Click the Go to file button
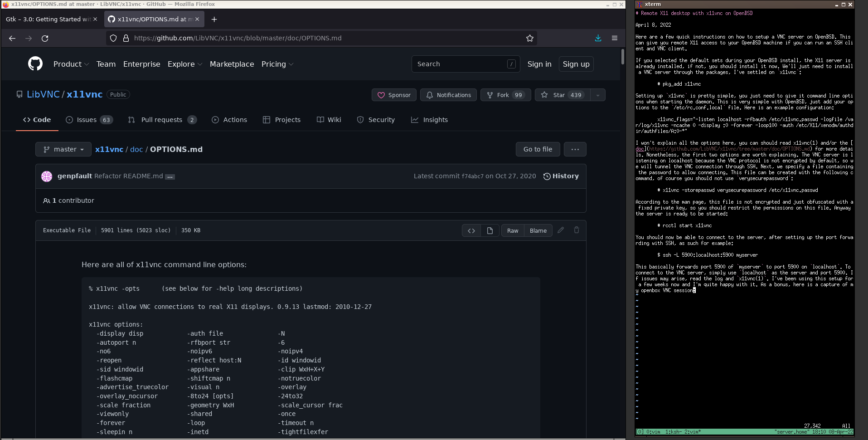The height and width of the screenshot is (440, 868). [x=538, y=149]
